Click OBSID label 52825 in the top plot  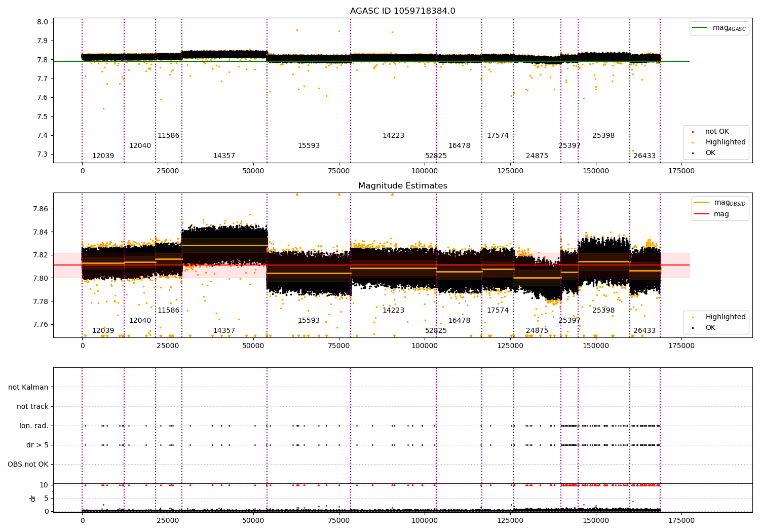click(x=436, y=156)
